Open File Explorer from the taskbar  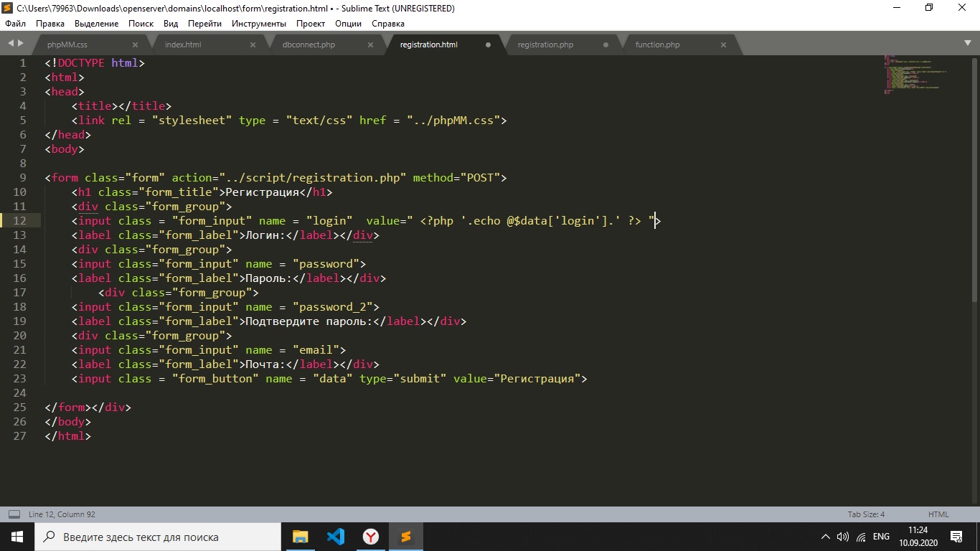[x=300, y=537]
